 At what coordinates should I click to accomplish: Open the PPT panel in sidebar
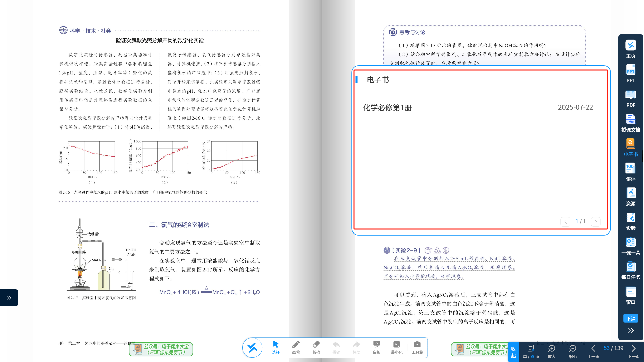pyautogui.click(x=631, y=73)
